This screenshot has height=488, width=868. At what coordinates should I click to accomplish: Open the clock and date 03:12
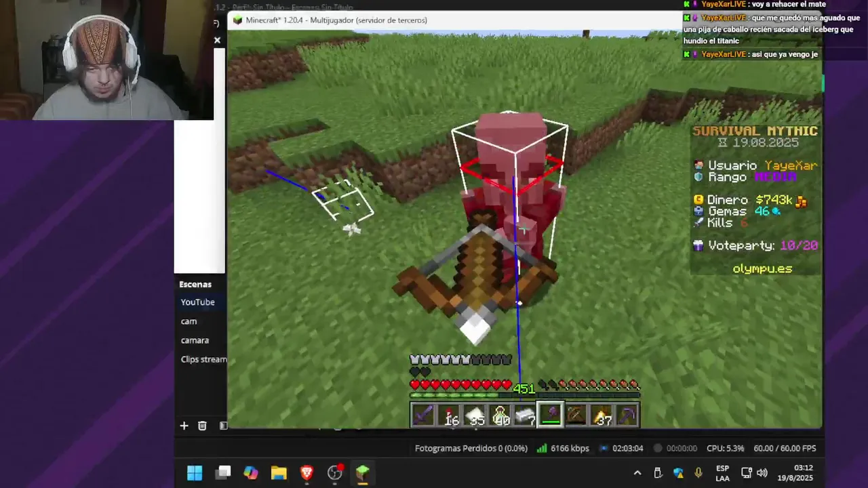coord(795,473)
